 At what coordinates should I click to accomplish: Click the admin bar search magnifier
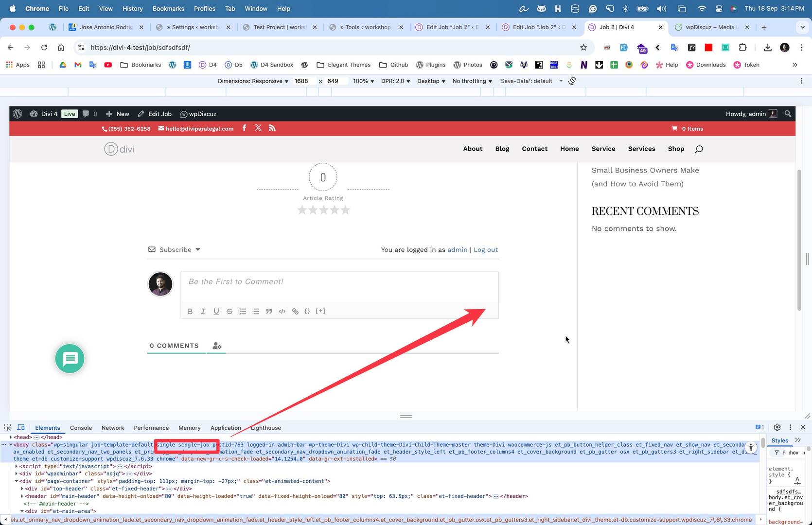tap(788, 114)
